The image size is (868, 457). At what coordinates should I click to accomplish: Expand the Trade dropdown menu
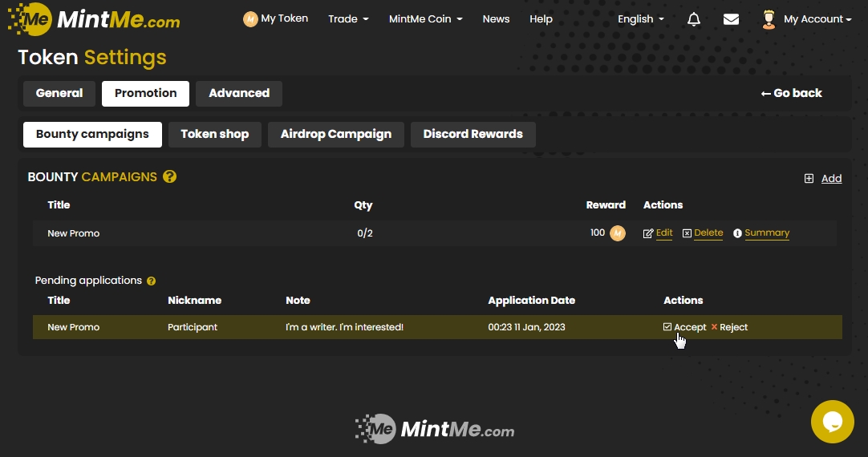point(348,19)
